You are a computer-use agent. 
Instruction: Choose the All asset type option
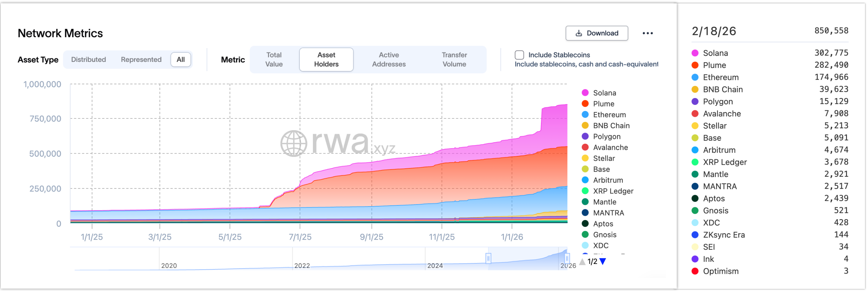tap(181, 60)
